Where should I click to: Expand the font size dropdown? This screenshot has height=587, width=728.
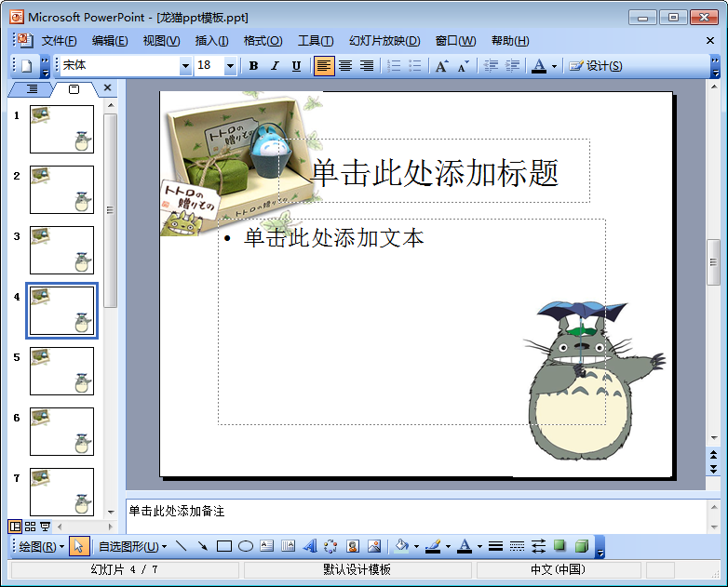[230, 66]
